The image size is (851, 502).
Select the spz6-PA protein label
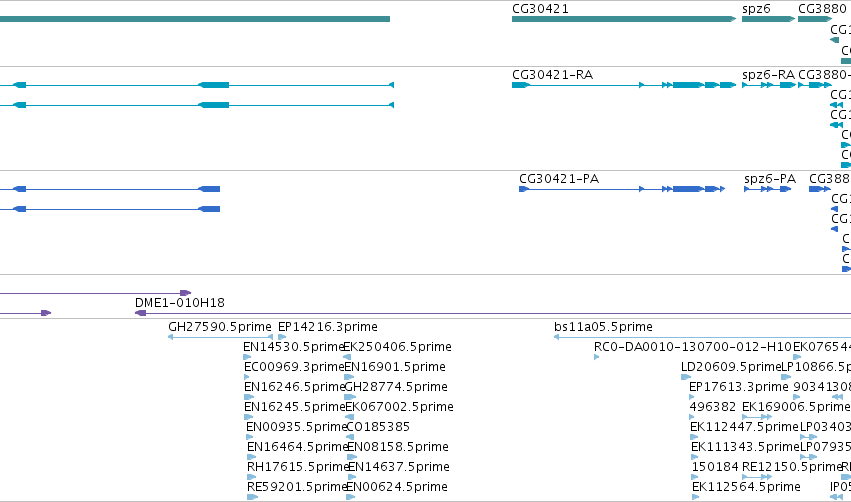[770, 179]
